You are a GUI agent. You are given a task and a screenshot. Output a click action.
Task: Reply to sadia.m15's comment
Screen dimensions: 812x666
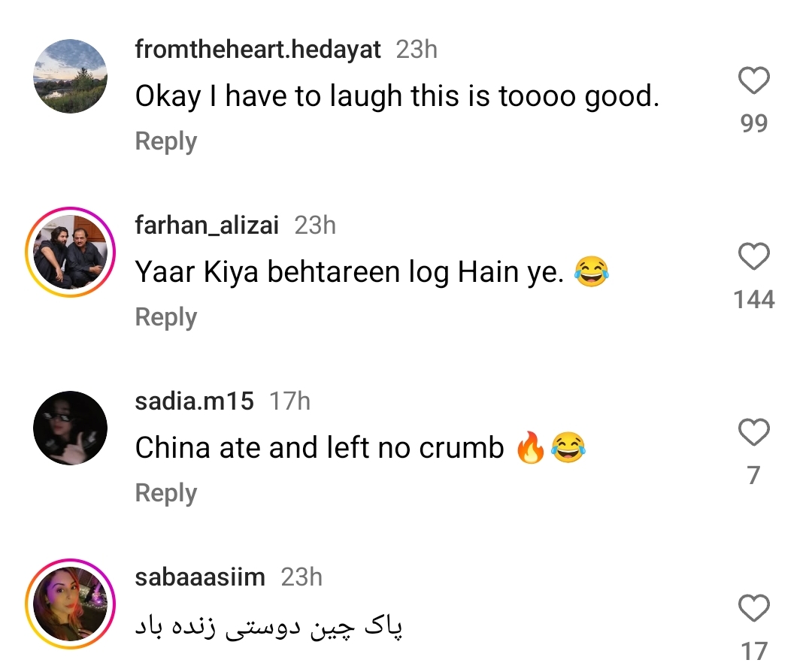(x=165, y=493)
